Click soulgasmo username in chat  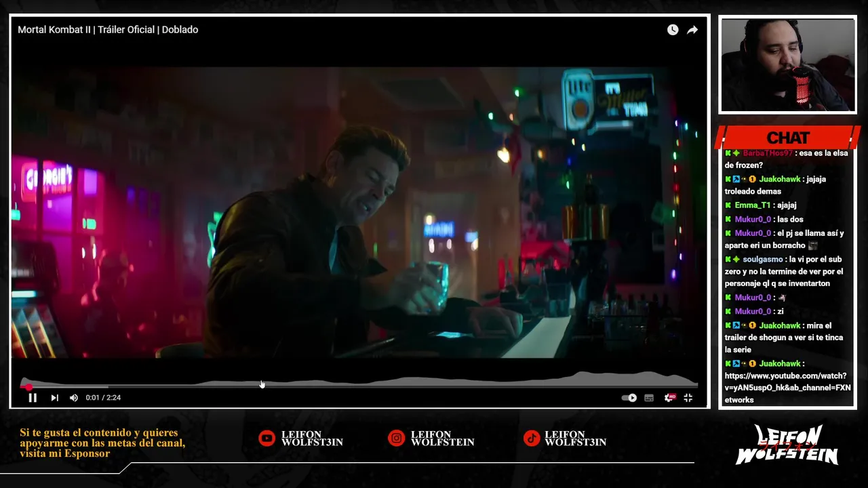pos(762,259)
